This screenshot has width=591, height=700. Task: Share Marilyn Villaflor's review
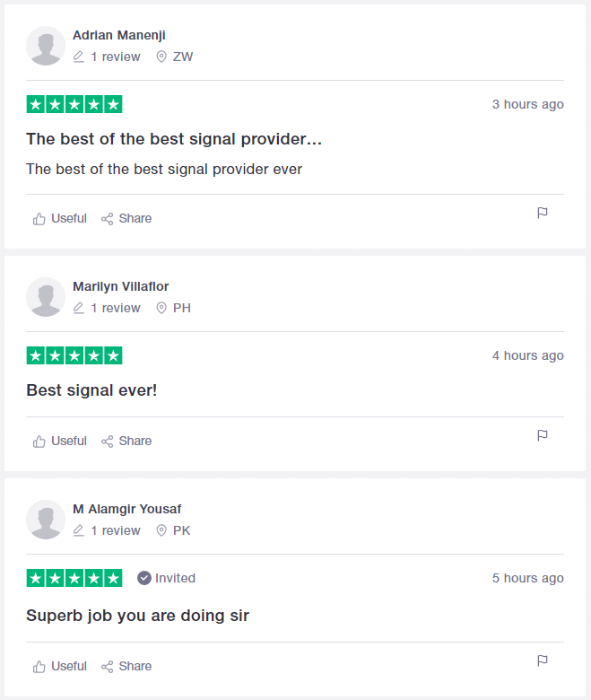point(126,441)
